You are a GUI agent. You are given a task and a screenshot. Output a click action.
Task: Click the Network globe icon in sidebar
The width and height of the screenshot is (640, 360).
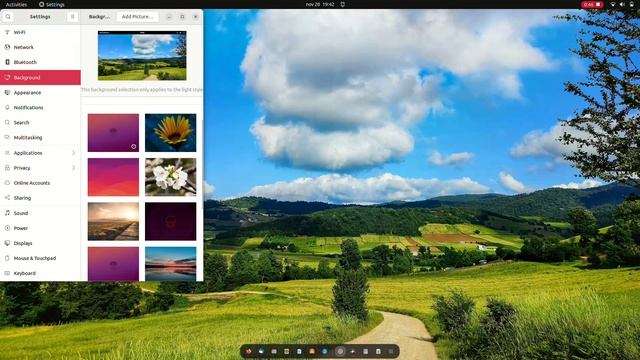[7, 47]
